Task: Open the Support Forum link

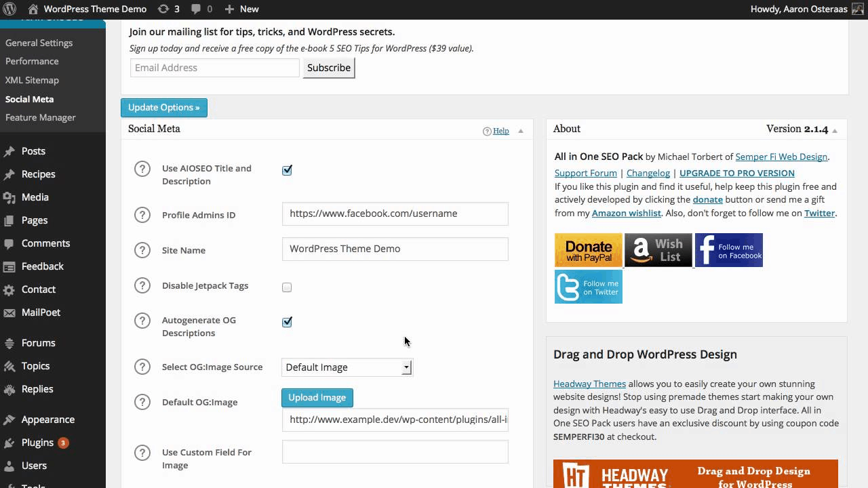Action: pos(586,173)
